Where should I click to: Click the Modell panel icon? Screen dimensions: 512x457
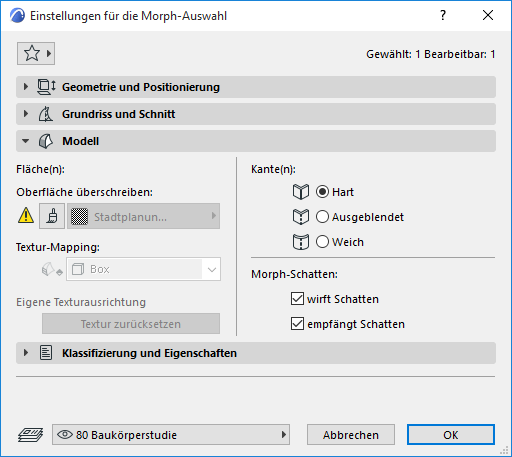(46, 141)
